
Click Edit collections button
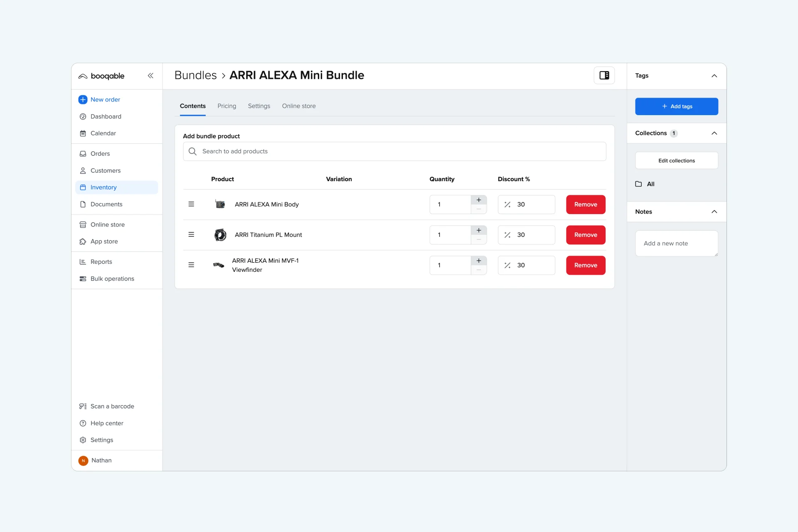point(676,161)
